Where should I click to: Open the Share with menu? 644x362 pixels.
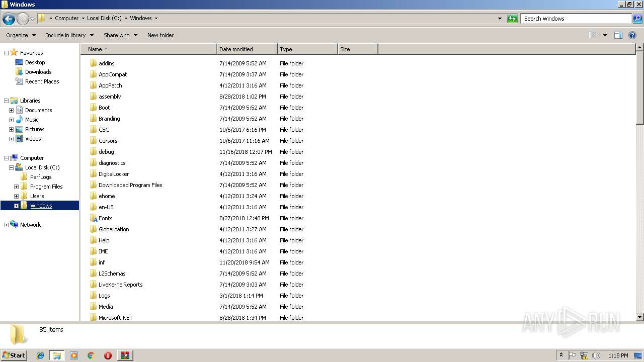coord(121,35)
